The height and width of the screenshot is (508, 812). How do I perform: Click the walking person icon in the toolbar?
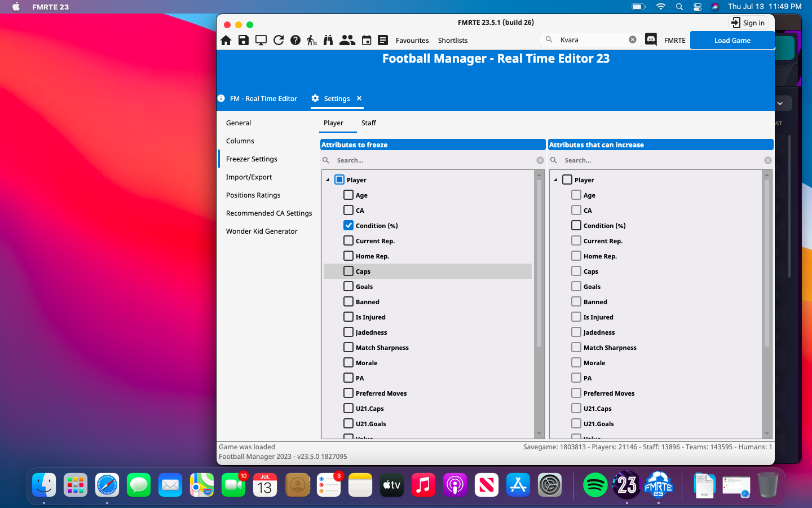(x=312, y=40)
